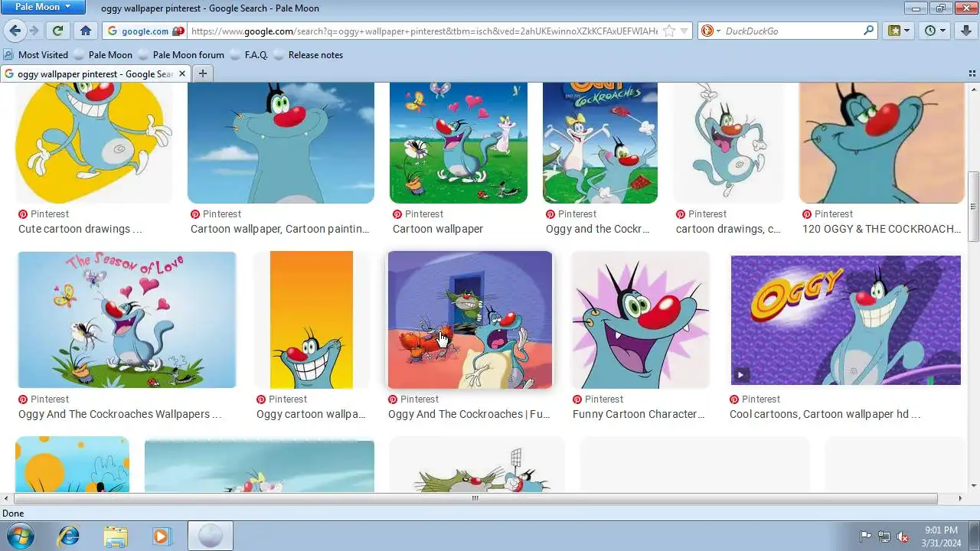Click the 'Oggy and the Cockr...' caption
Image resolution: width=980 pixels, height=551 pixels.
598,229
